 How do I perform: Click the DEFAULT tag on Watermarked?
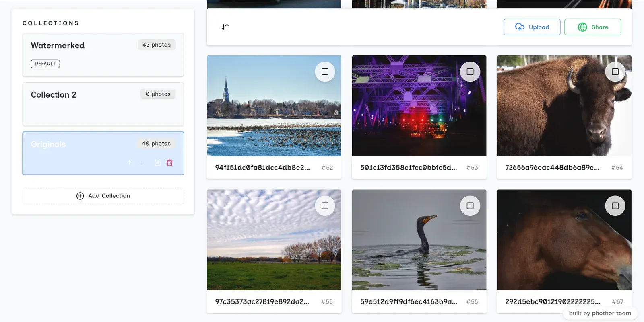45,64
